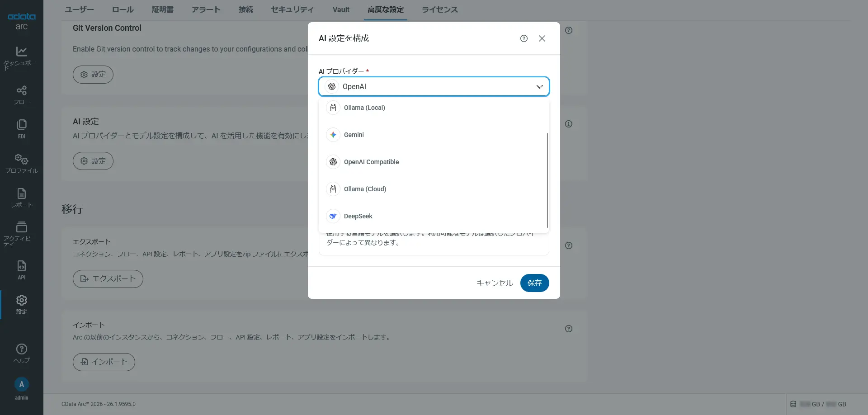868x415 pixels.
Task: Click the CData Arc logo
Action: (x=21, y=20)
